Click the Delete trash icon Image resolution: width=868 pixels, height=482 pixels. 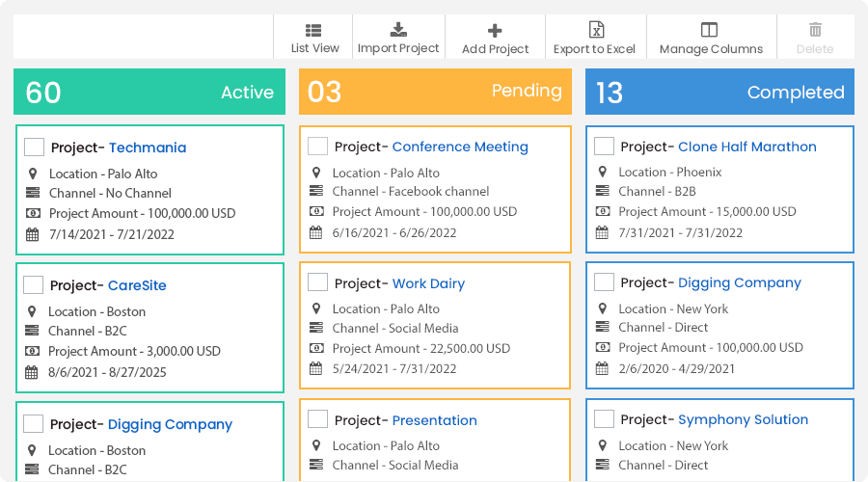tap(815, 31)
